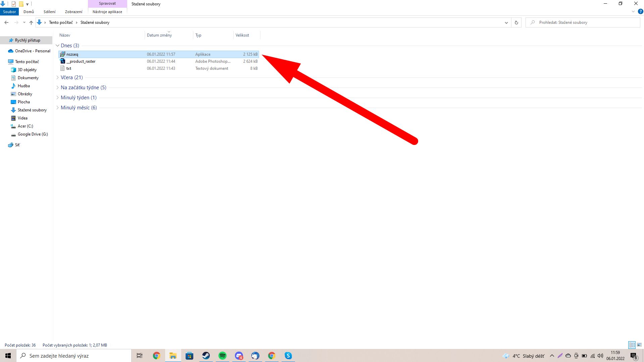Open the Soubor menu

9,12
